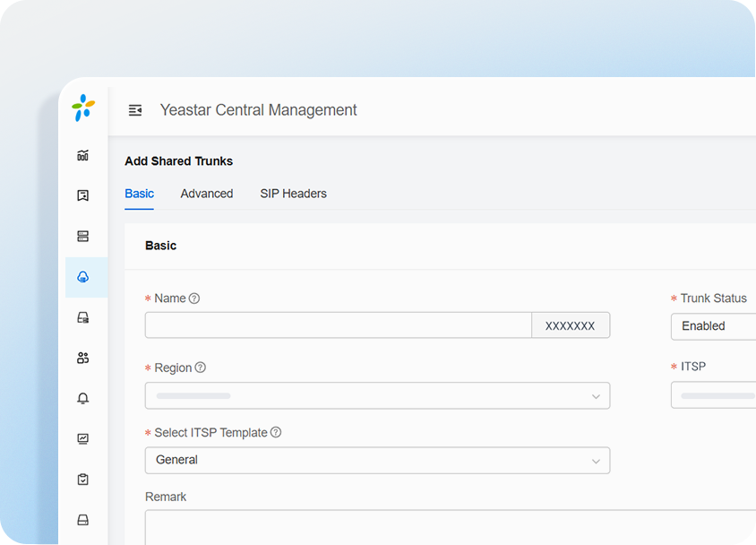The image size is (756, 545).
Task: Collapse the sidebar with the menu-fold icon
Action: (135, 110)
